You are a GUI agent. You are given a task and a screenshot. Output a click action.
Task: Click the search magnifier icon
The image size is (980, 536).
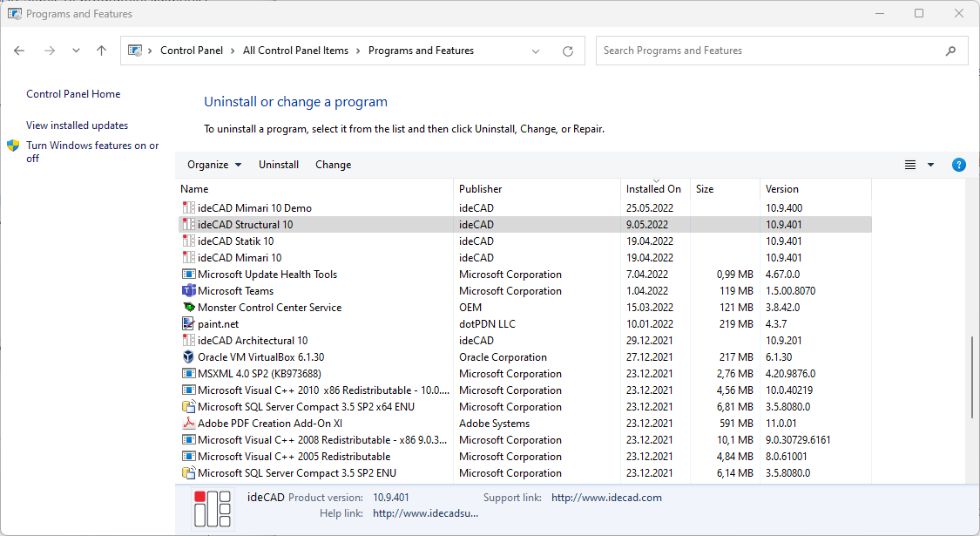(x=950, y=51)
